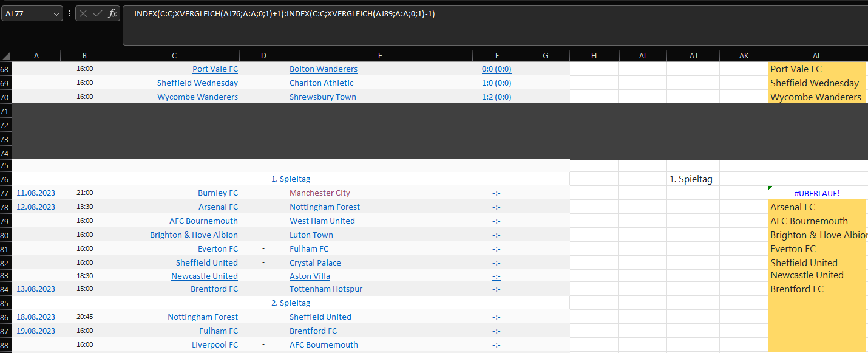868x353 pixels.
Task: Select row 85 via its row header
Action: [x=5, y=303]
